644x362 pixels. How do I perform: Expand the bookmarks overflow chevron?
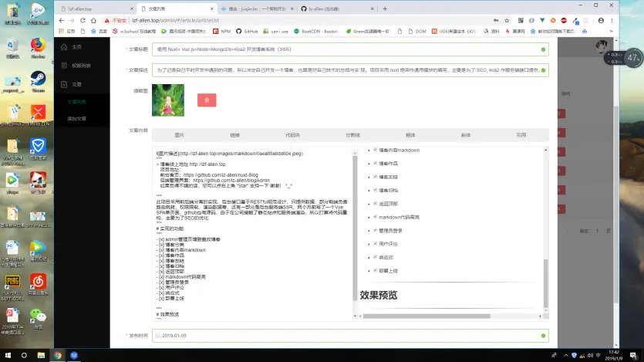611,31
